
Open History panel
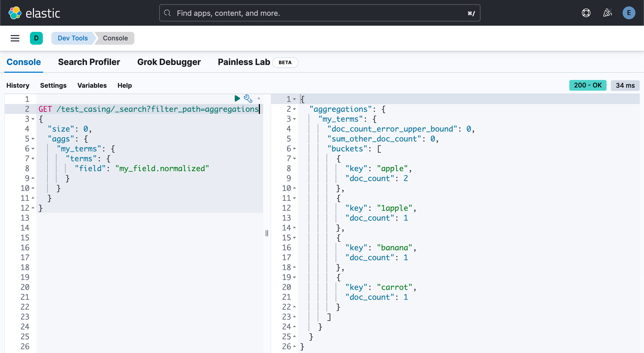18,85
